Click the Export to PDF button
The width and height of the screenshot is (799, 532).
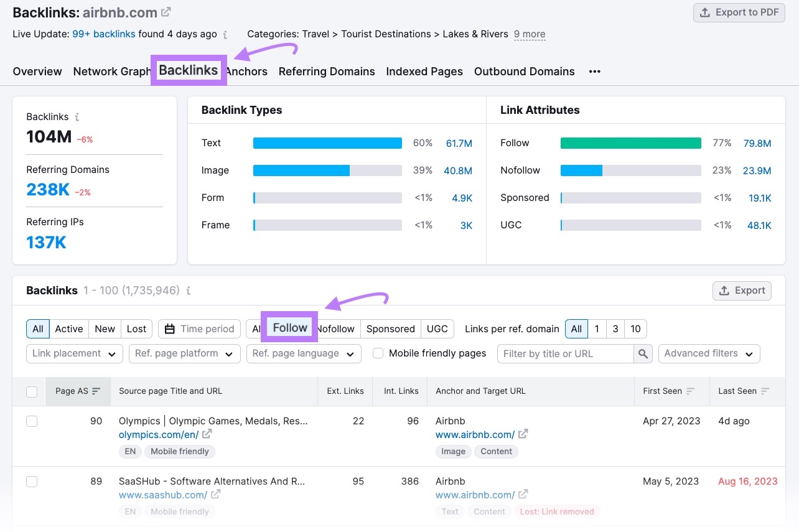tap(739, 12)
